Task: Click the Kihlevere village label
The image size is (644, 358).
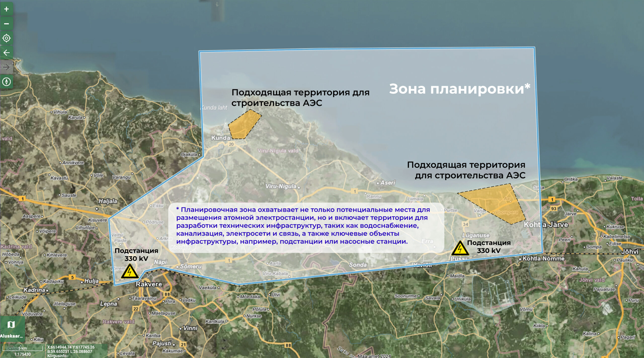Action: click(x=57, y=255)
